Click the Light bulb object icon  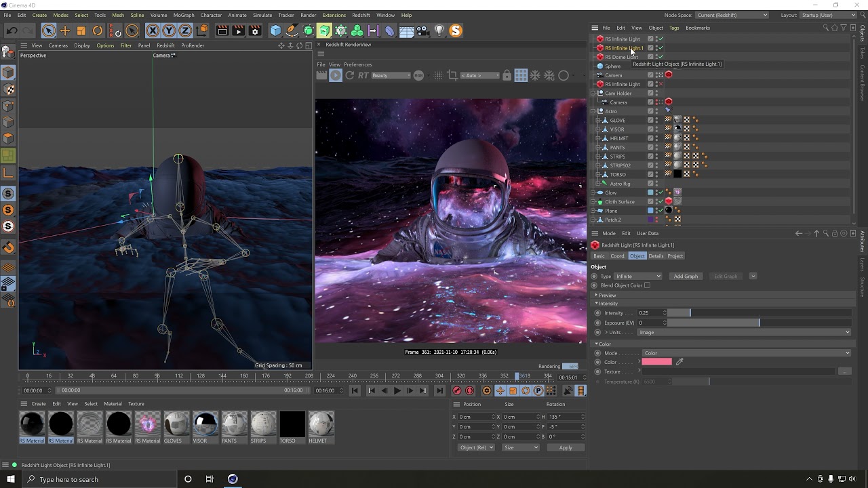click(x=439, y=30)
